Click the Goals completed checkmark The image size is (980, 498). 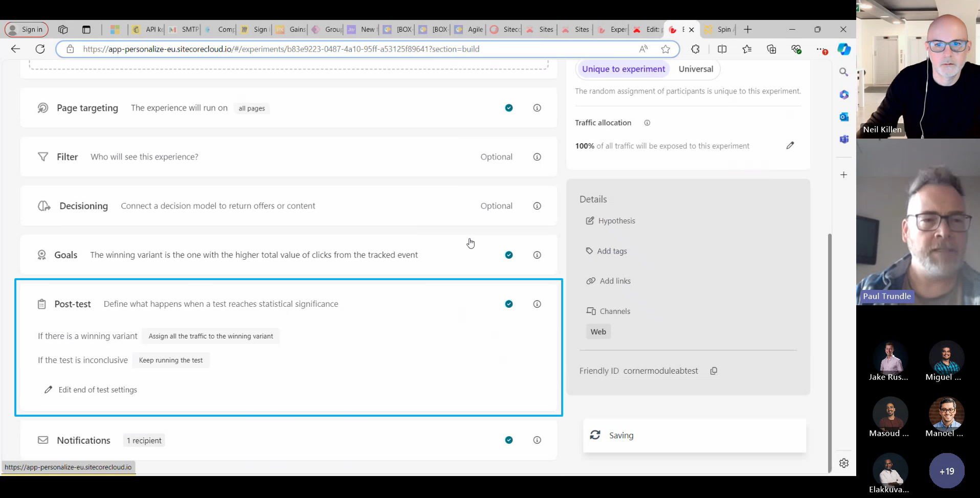pyautogui.click(x=508, y=255)
